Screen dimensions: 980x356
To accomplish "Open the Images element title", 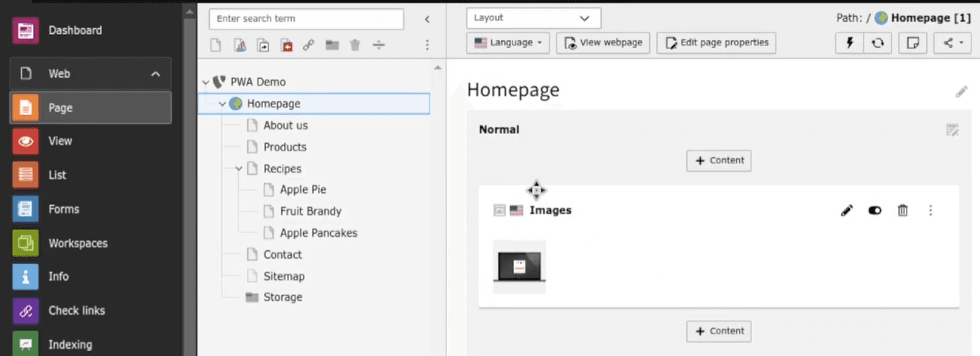I will [551, 211].
